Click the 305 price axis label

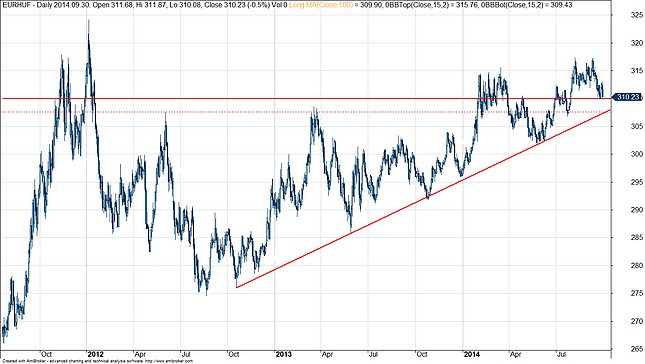(636, 126)
